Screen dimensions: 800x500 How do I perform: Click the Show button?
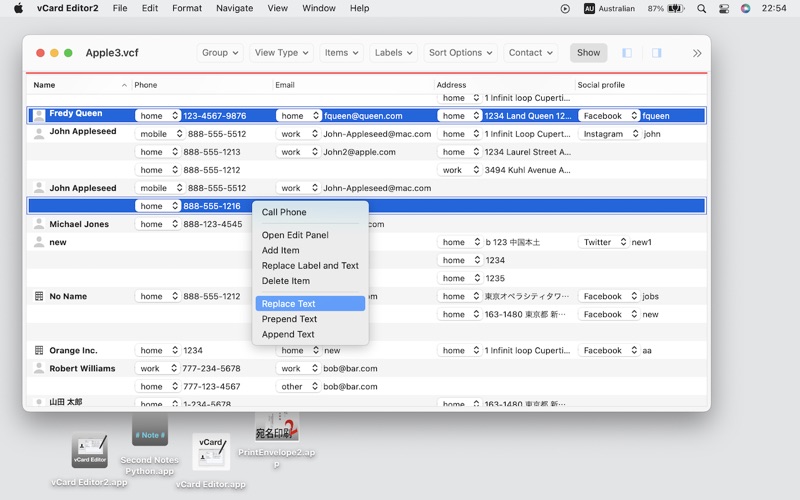588,53
